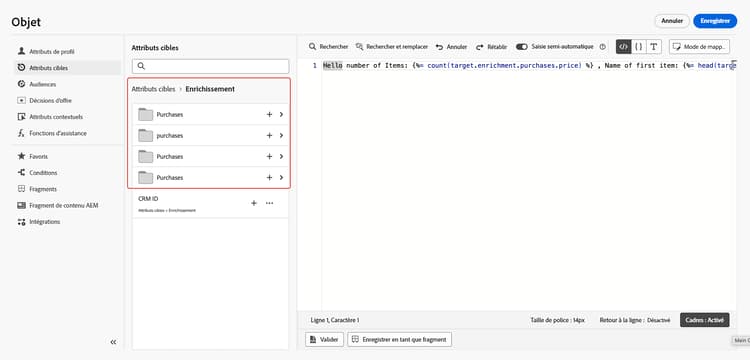This screenshot has width=750, height=360.
Task: Open Attributs de profil section
Action: coord(46,52)
